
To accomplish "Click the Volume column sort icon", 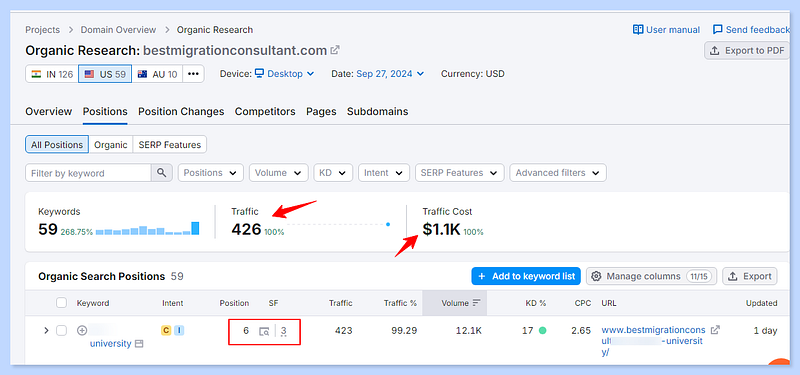I will point(477,303).
